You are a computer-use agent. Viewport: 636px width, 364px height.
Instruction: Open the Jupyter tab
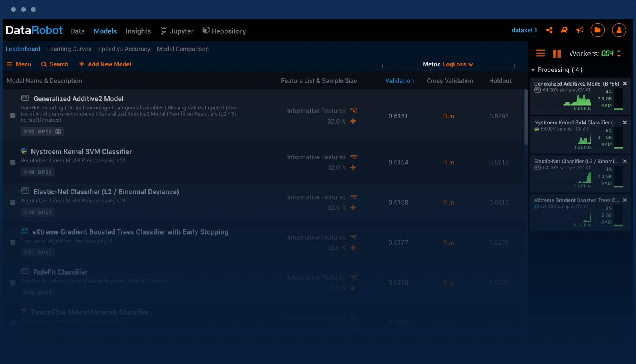tap(177, 31)
